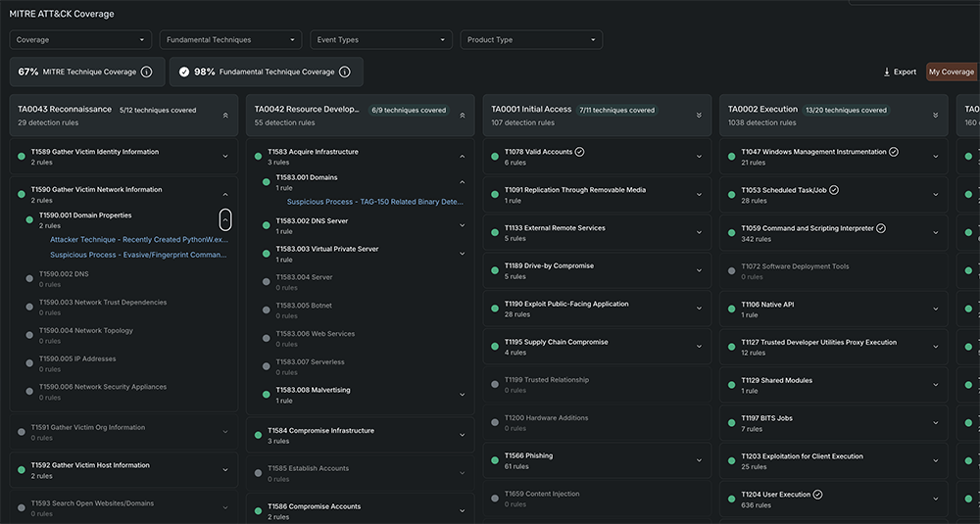The height and width of the screenshot is (524, 980).
Task: Click verified badge beside T1047 Windows Management Instrumentation
Action: 894,152
